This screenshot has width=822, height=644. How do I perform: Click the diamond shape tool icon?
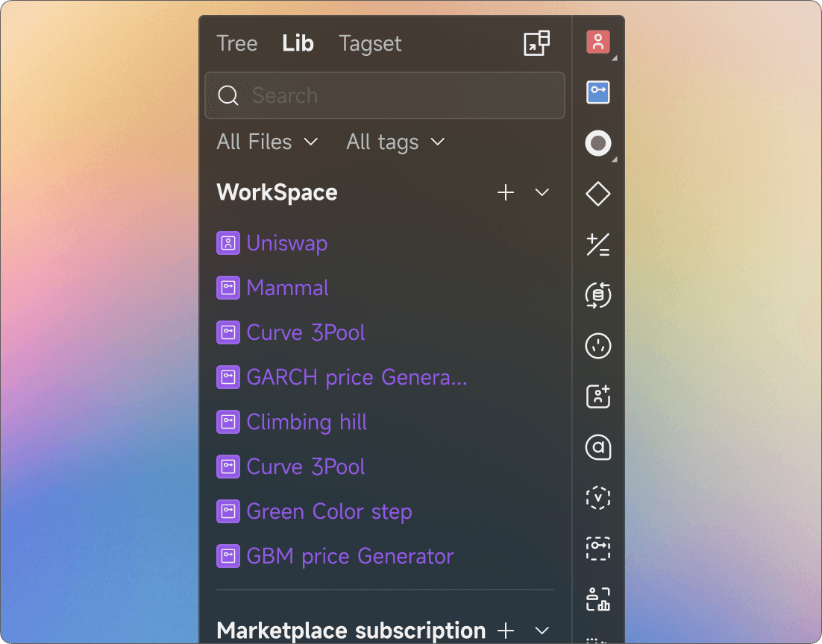(x=598, y=194)
